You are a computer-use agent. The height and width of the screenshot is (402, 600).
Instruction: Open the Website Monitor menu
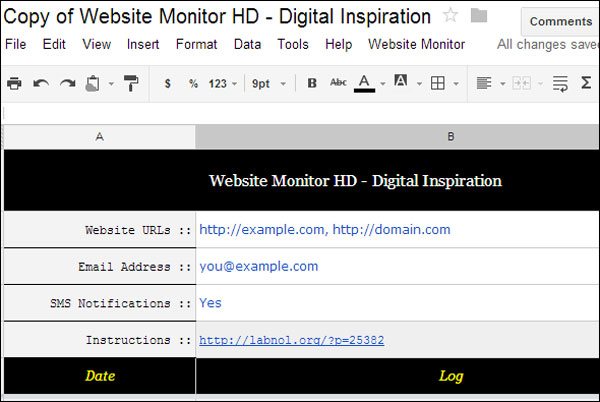click(x=416, y=44)
